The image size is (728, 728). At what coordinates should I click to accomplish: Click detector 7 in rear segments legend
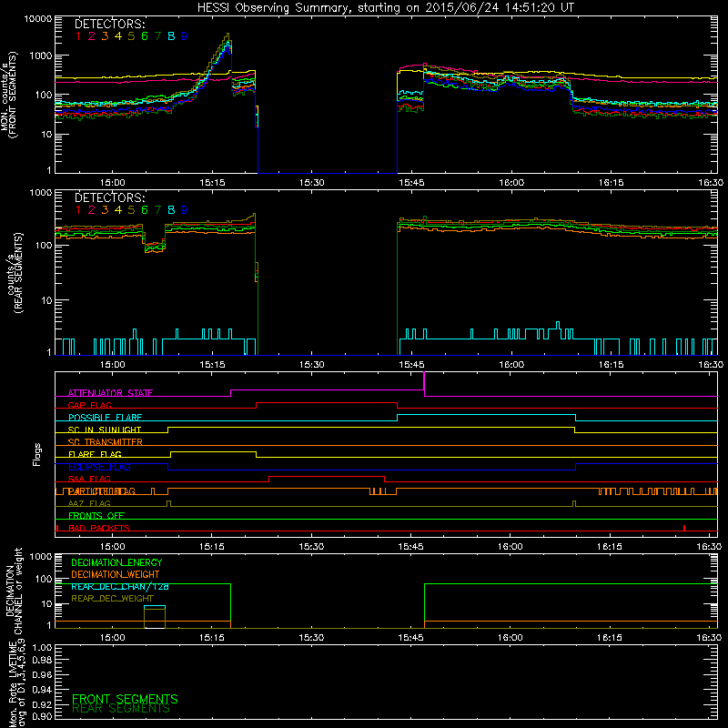(x=157, y=210)
